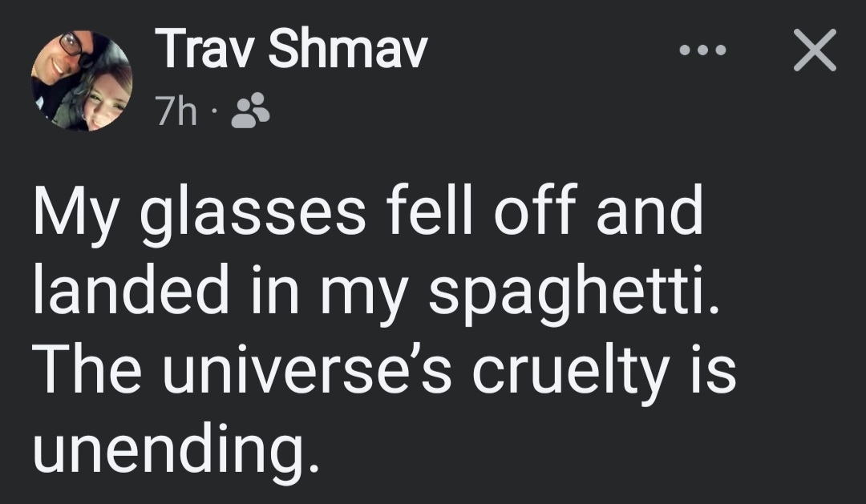Click the friends audience icon
This screenshot has height=504, width=866.
click(x=249, y=111)
